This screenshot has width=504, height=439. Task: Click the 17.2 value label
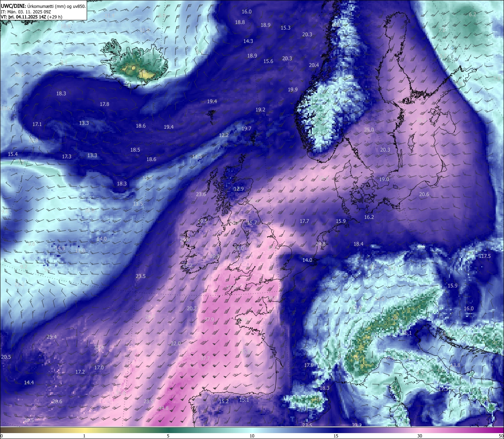(80, 372)
